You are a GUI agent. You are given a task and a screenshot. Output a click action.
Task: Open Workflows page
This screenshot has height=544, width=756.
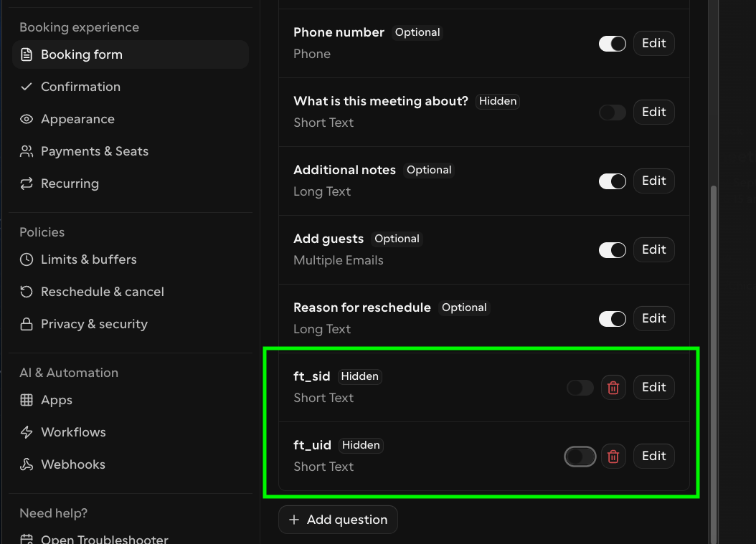point(130,432)
